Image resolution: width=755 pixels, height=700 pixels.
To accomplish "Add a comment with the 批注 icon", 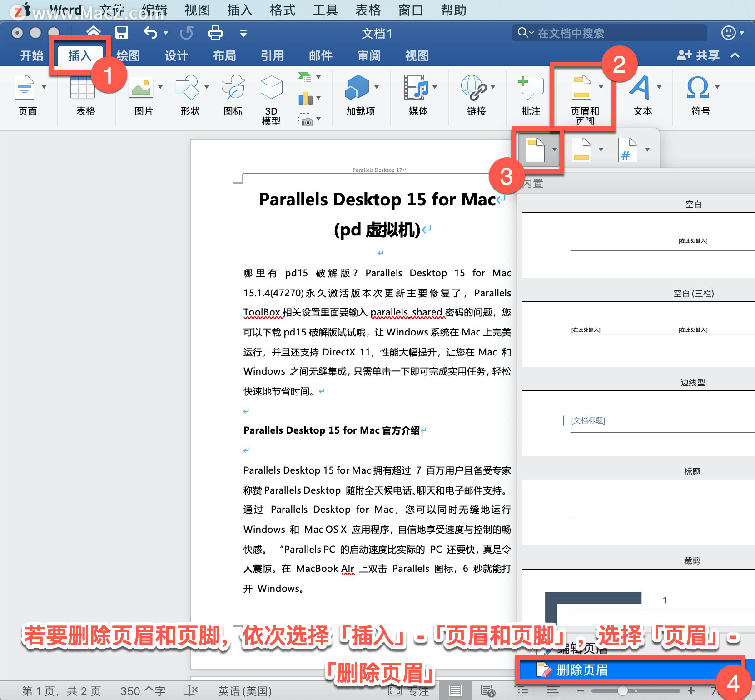I will [531, 87].
